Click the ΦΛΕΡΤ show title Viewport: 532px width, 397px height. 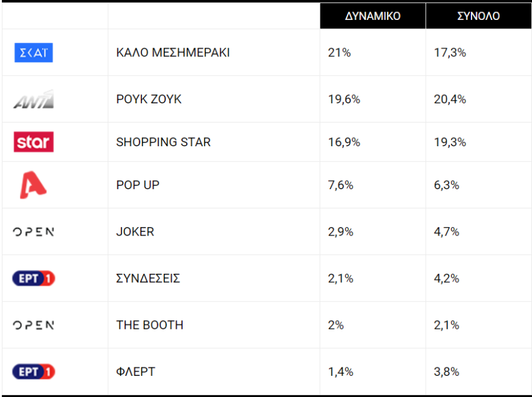[135, 372]
